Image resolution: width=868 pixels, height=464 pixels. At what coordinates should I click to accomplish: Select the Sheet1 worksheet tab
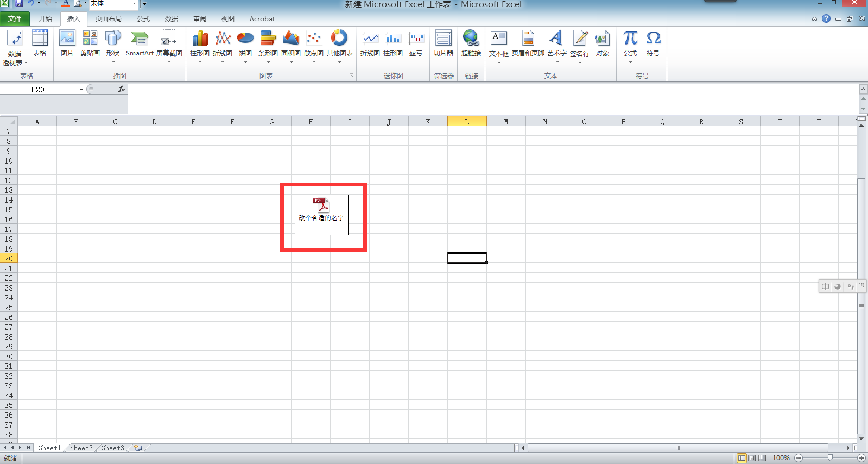[x=49, y=448]
